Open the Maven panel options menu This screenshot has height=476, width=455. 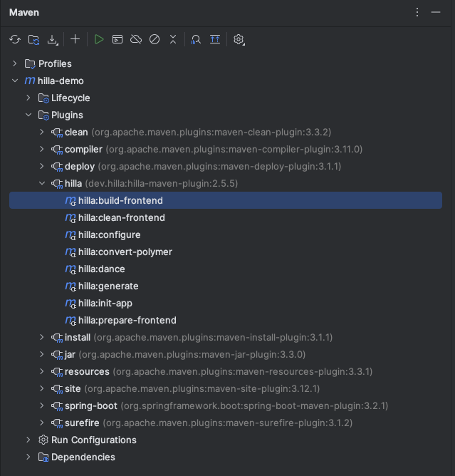click(x=417, y=12)
